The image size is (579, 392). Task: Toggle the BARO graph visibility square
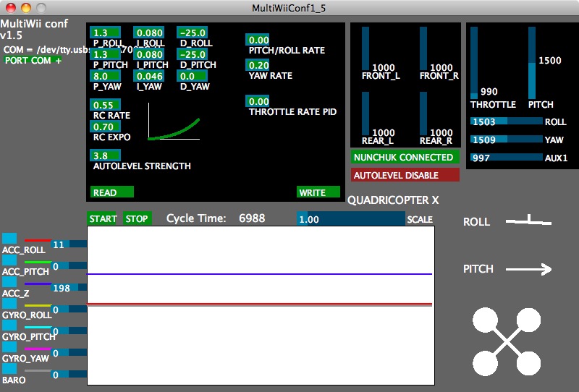(9, 369)
